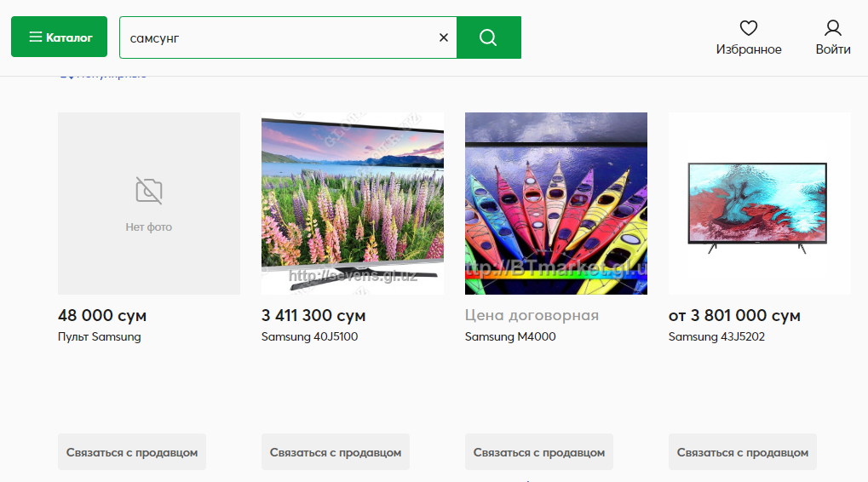Click the Цена договорная text
Screen dimensions: 868x482
coord(532,315)
